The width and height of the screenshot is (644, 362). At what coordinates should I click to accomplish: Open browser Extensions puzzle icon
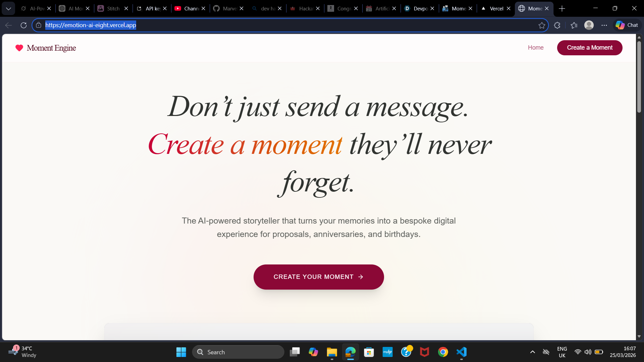click(557, 25)
